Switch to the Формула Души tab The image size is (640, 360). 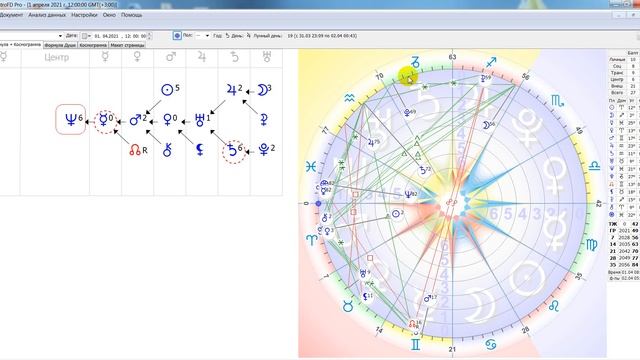coord(60,45)
